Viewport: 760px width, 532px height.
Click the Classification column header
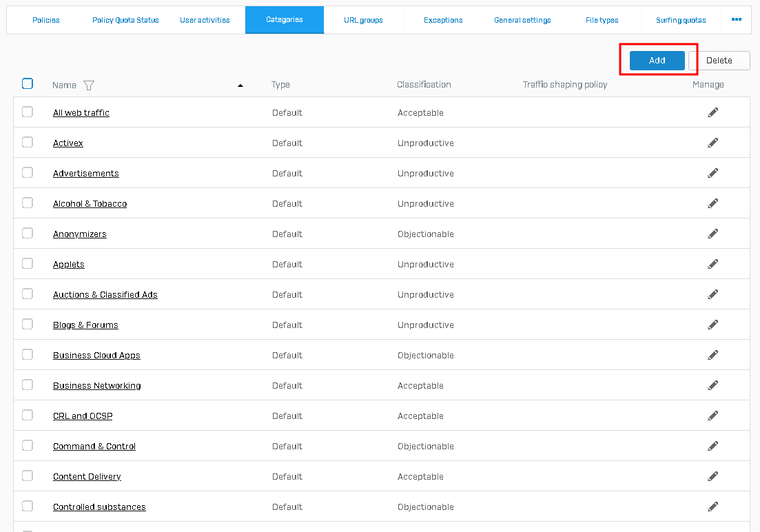(424, 85)
